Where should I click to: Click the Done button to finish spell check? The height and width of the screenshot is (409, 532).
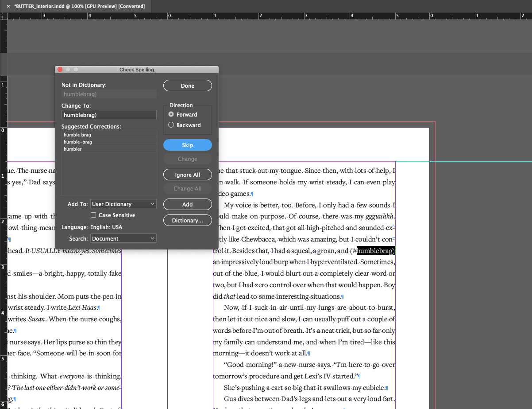(187, 85)
